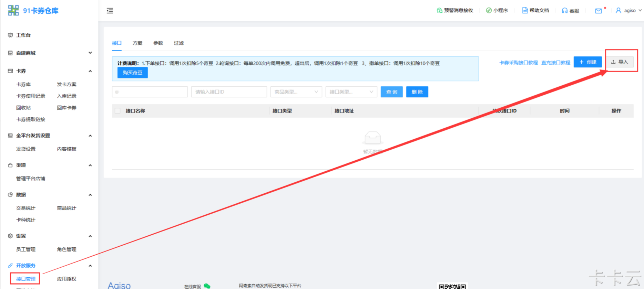Open the 小程序 header entry
This screenshot has height=289, width=644.
(x=497, y=10)
